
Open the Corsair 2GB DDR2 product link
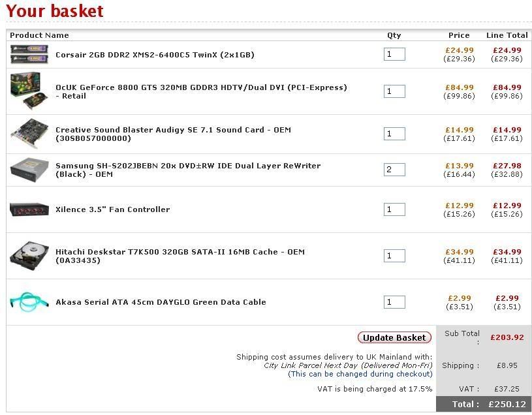pos(155,55)
